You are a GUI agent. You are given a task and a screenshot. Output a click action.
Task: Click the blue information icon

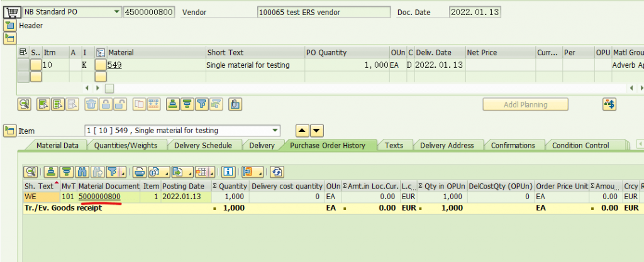click(228, 172)
